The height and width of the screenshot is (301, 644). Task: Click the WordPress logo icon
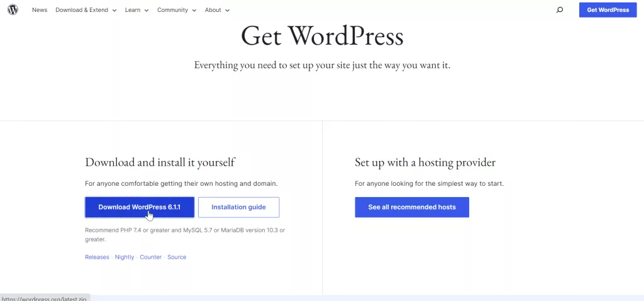click(13, 10)
